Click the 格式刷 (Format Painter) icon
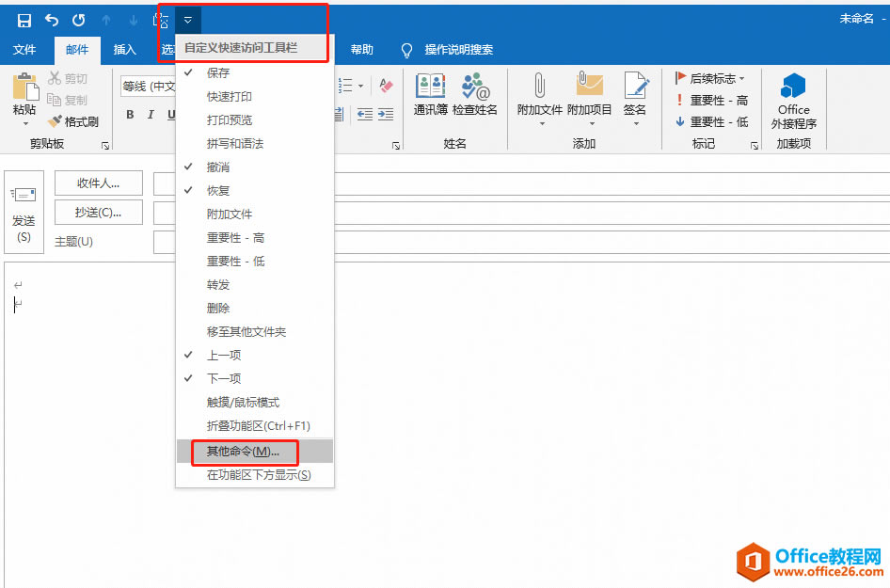 point(56,120)
